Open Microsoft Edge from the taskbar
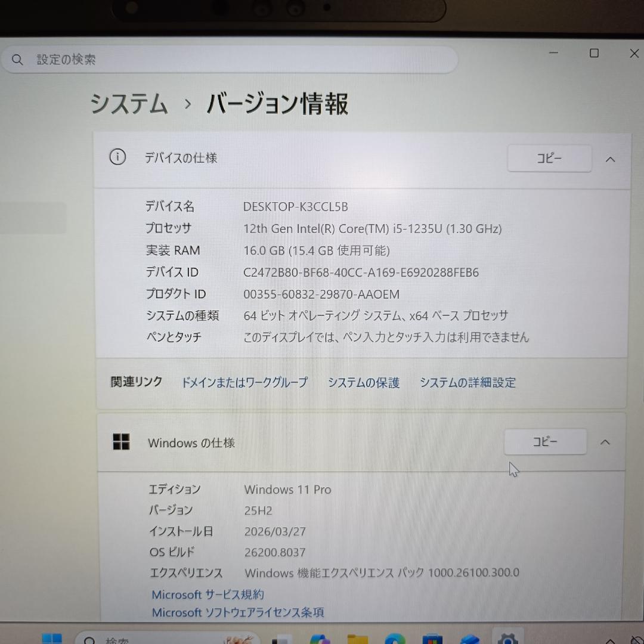The image size is (644, 644). [x=395, y=639]
